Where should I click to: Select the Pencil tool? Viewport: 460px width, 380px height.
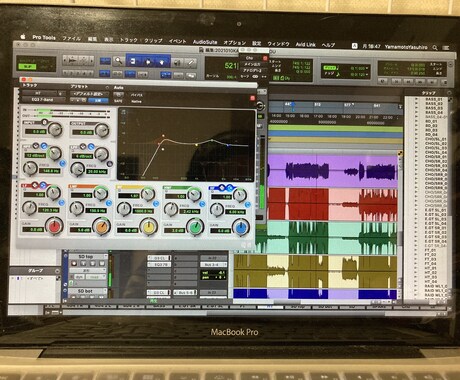tap(191, 63)
